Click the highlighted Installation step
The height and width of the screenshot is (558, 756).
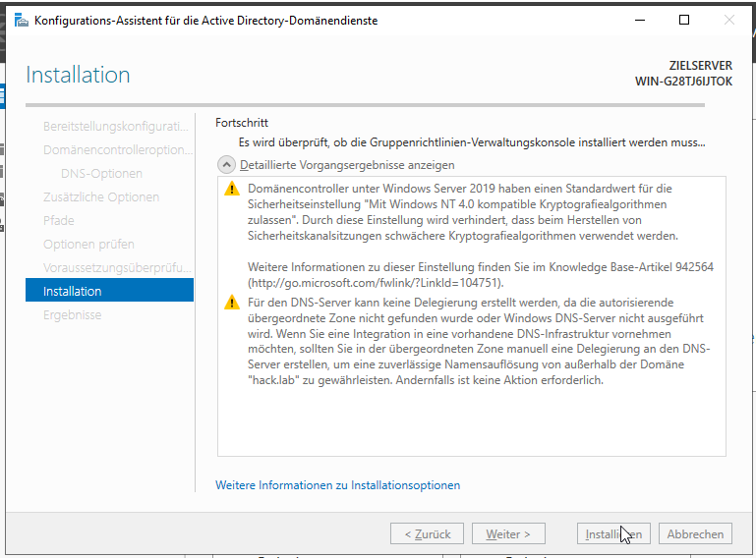109,291
